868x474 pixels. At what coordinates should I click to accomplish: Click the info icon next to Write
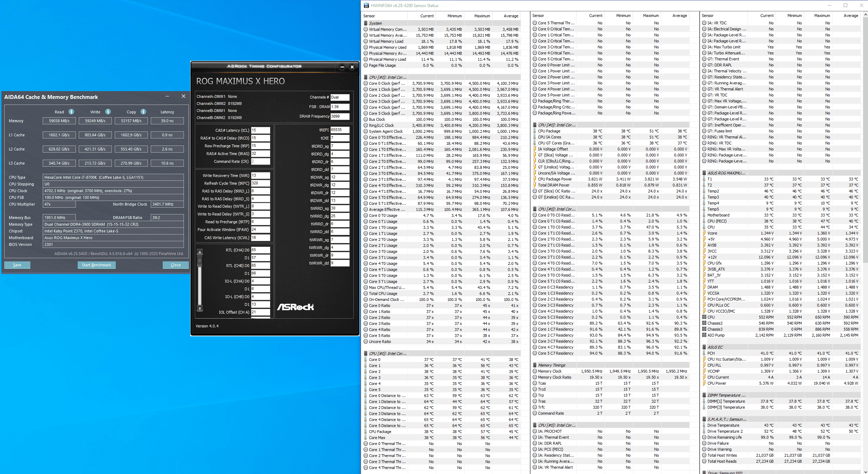point(108,112)
